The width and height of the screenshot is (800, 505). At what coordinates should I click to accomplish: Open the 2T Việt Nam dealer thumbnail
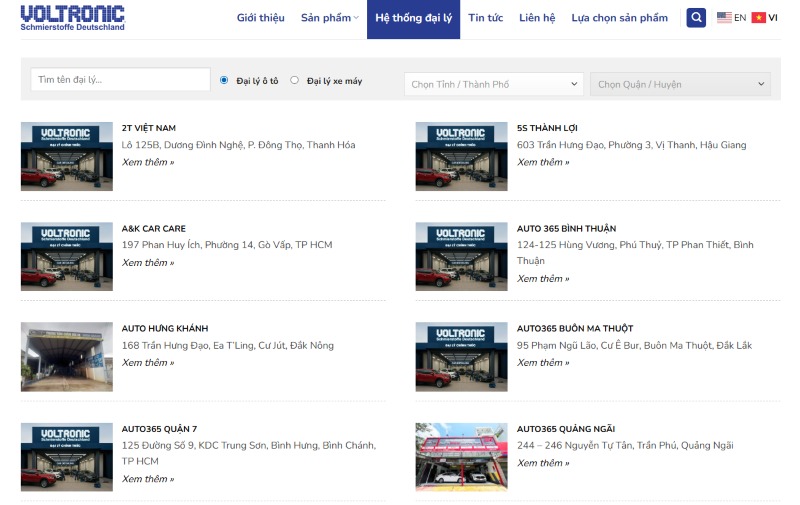(67, 156)
